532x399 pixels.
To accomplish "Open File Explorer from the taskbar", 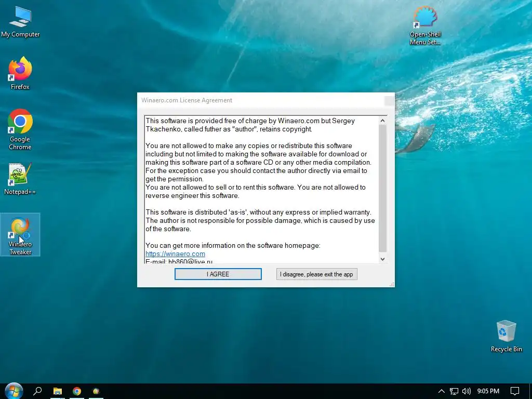I will (x=58, y=391).
